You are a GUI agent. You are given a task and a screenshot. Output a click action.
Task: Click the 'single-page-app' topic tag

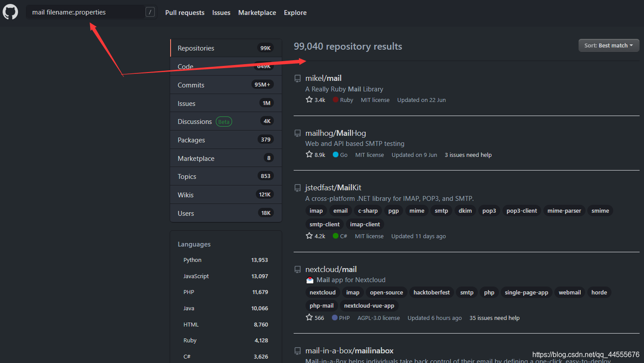click(527, 293)
